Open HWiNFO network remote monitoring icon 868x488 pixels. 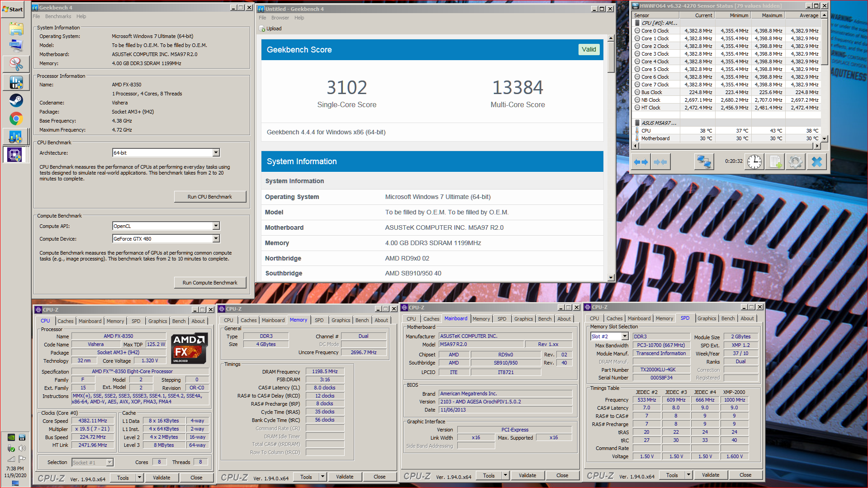tap(704, 162)
